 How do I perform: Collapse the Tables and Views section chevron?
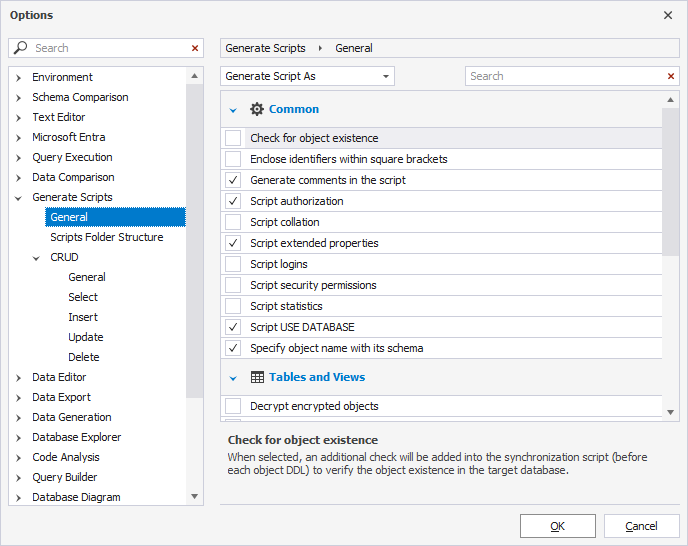(x=233, y=378)
